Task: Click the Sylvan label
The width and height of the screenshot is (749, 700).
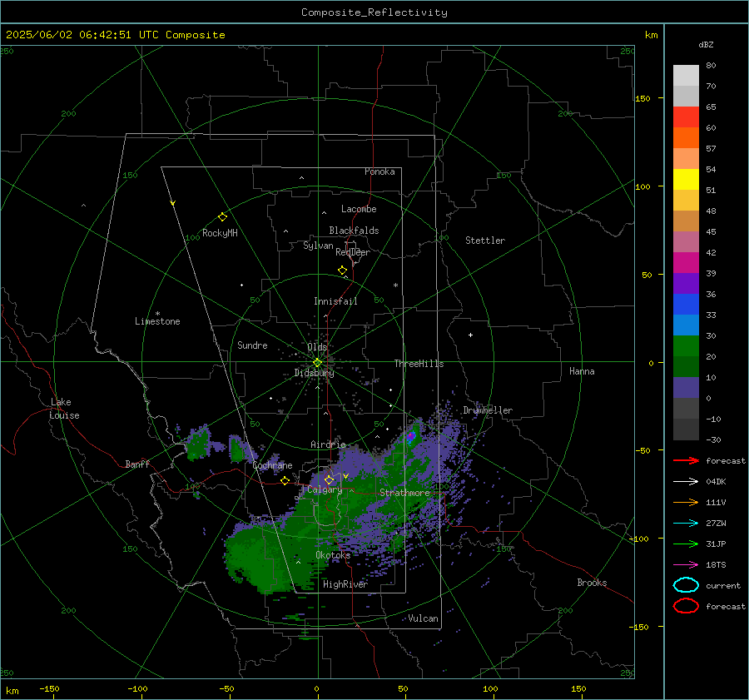Action: click(318, 246)
